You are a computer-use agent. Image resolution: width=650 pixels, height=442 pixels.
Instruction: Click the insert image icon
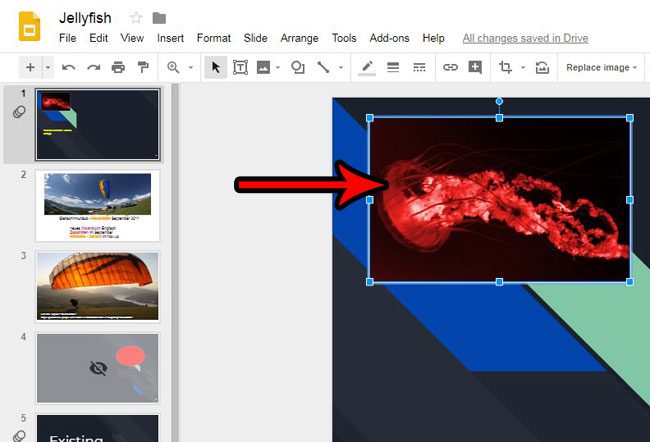pyautogui.click(x=263, y=67)
